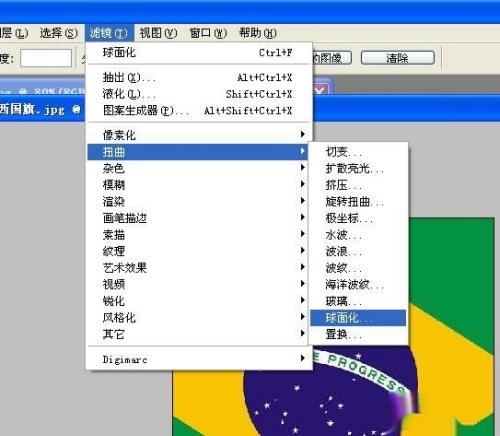
Task: Select 波浪... distort filter
Action: (x=358, y=252)
